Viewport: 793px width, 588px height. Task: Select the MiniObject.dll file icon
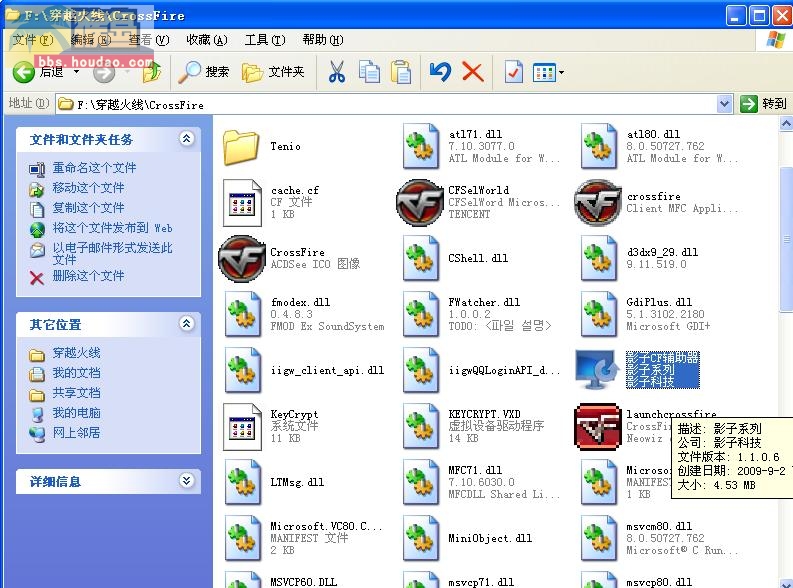tap(420, 538)
